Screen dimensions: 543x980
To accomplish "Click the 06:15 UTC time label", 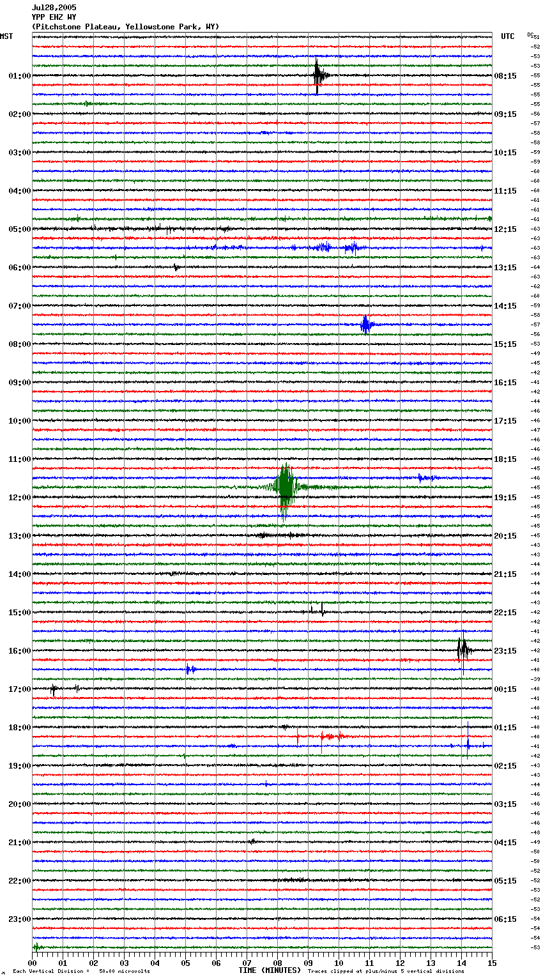I will coord(505,919).
